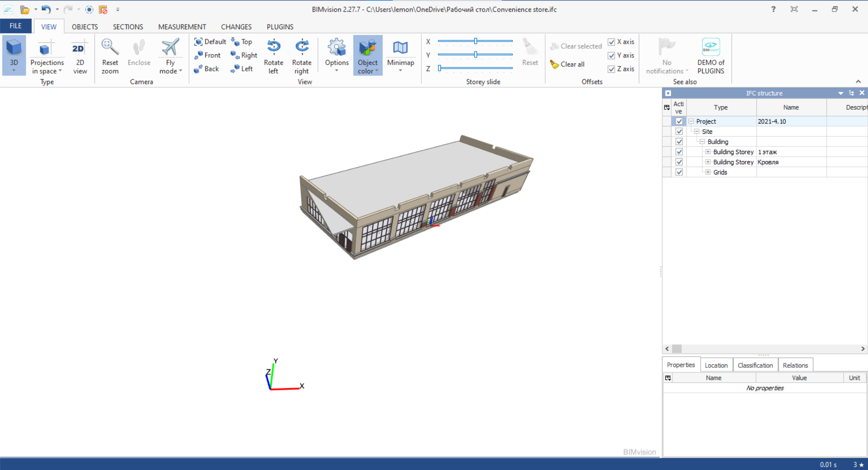The image size is (868, 470).
Task: Switch to MEASUREMENT ribbon tab
Action: coord(182,27)
